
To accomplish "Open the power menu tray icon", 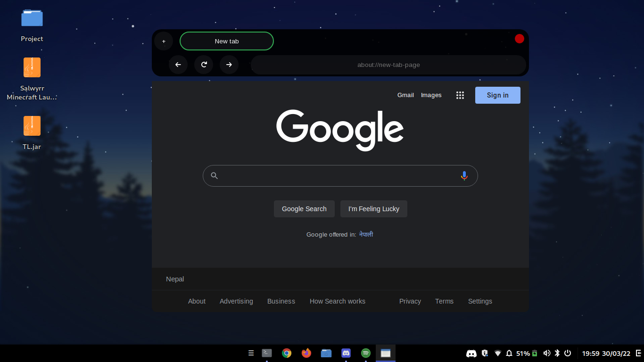I will [568, 353].
